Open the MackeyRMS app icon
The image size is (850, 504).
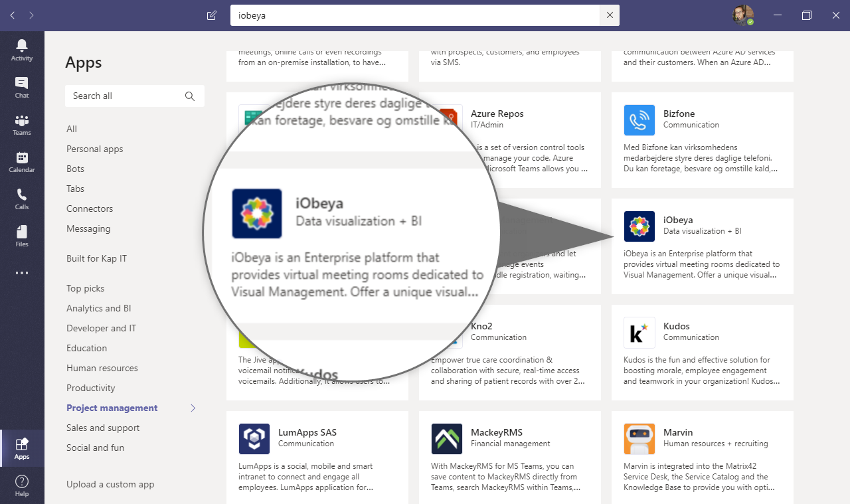(x=447, y=439)
